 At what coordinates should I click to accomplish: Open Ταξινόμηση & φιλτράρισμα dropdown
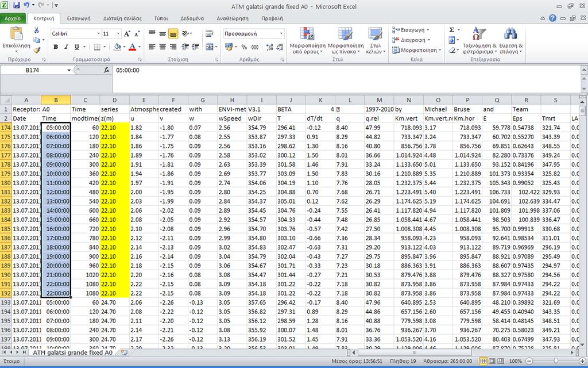(479, 41)
